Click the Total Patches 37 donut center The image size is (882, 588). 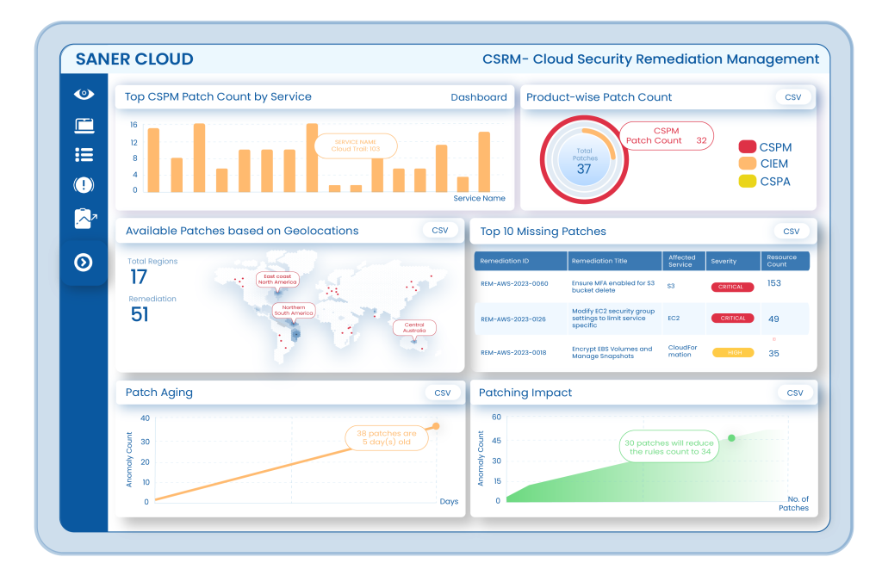point(584,161)
